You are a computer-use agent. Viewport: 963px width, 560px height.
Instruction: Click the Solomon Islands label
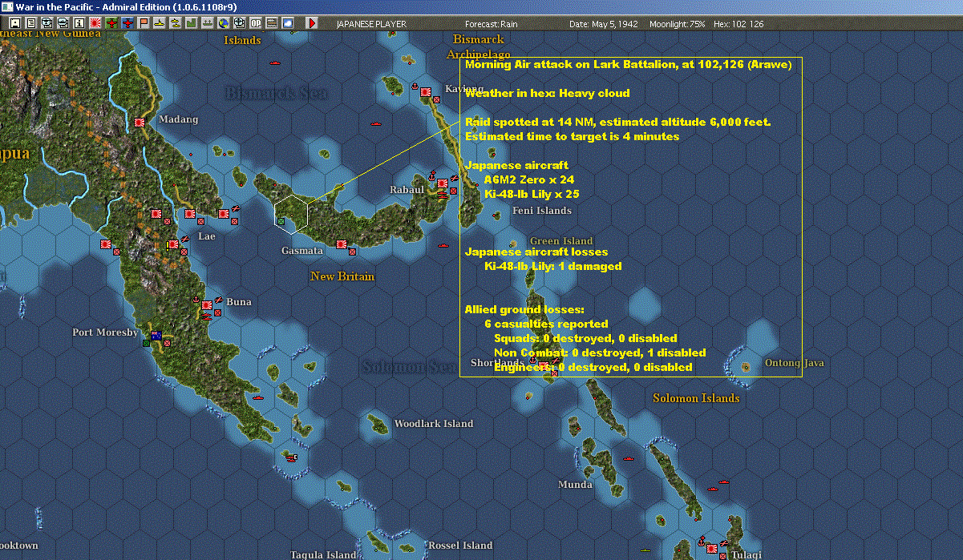click(696, 398)
